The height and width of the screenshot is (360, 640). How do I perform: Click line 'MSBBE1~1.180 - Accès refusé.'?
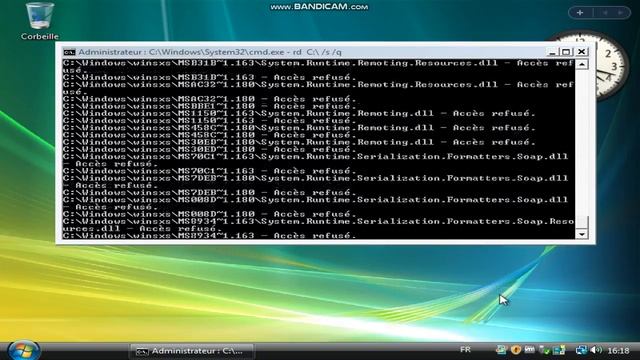(x=209, y=106)
